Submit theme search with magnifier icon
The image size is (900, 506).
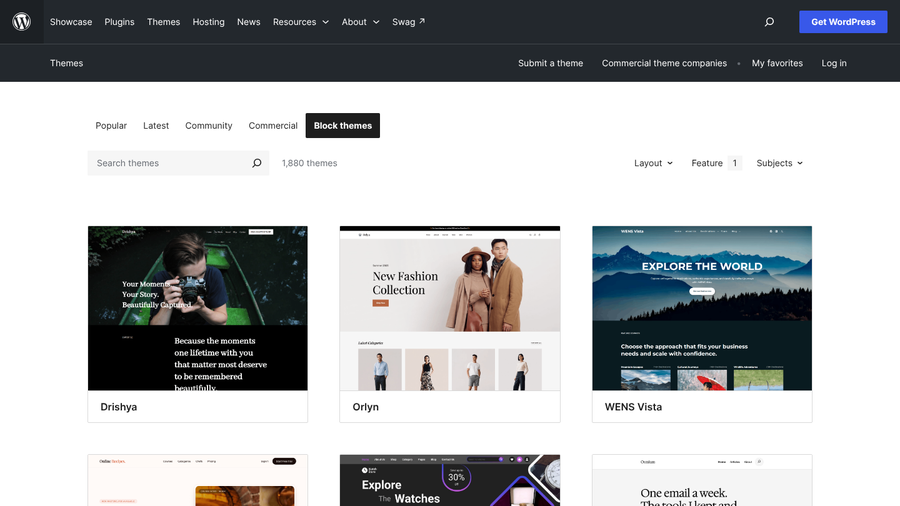tap(257, 163)
